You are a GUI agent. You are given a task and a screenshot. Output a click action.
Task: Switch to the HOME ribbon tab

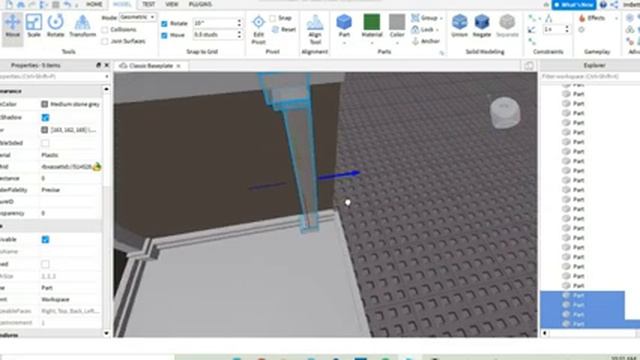tap(94, 4)
